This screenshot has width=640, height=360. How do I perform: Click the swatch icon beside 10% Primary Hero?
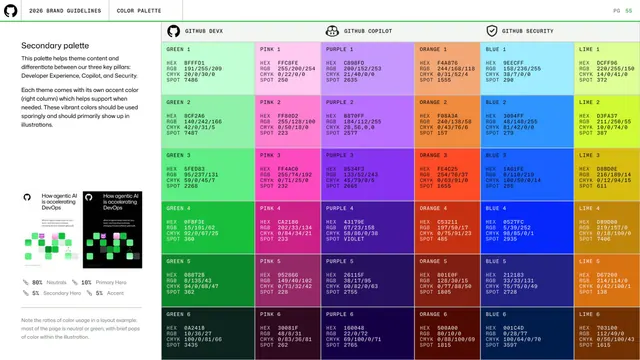pyautogui.click(x=75, y=282)
